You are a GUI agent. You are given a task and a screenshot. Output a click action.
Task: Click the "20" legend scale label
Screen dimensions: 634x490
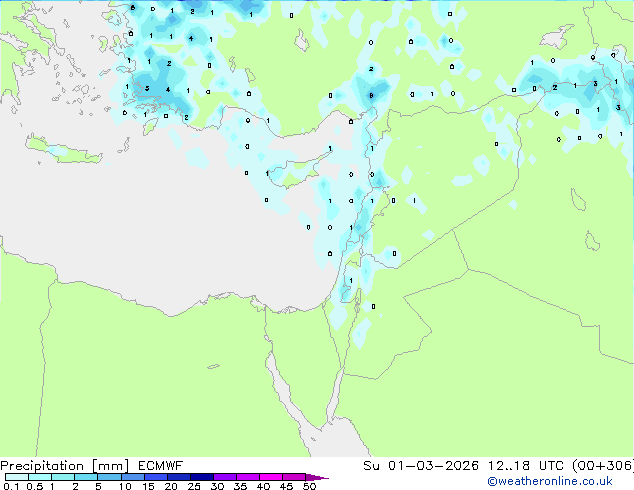171,486
